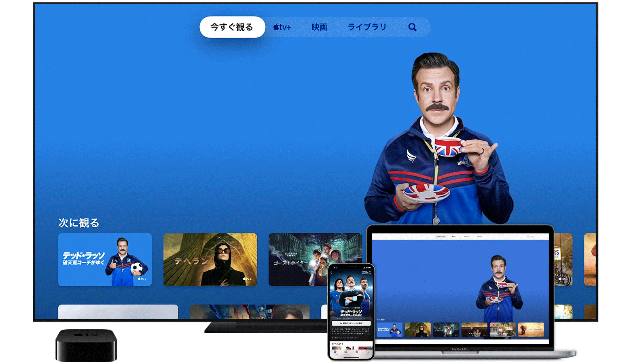631x364 pixels.
Task: Select the 今すぐ観る tab on the TV
Action: [232, 27]
